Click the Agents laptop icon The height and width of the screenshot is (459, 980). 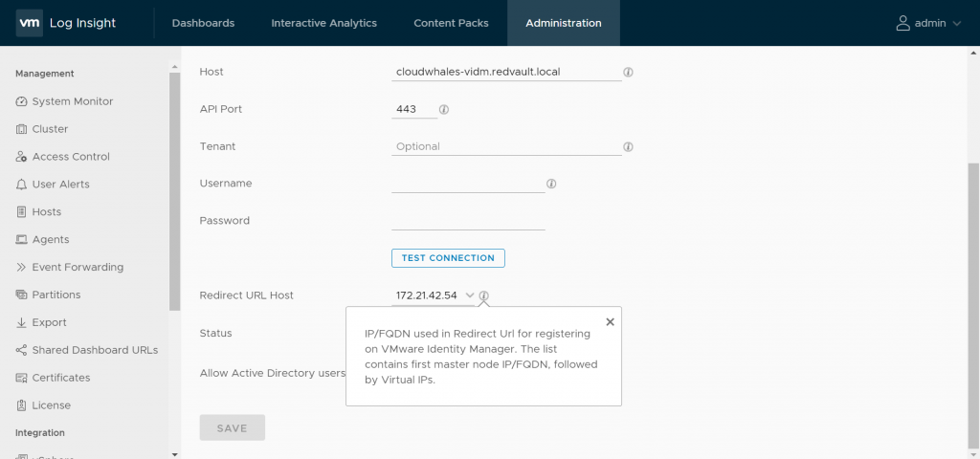(x=21, y=240)
